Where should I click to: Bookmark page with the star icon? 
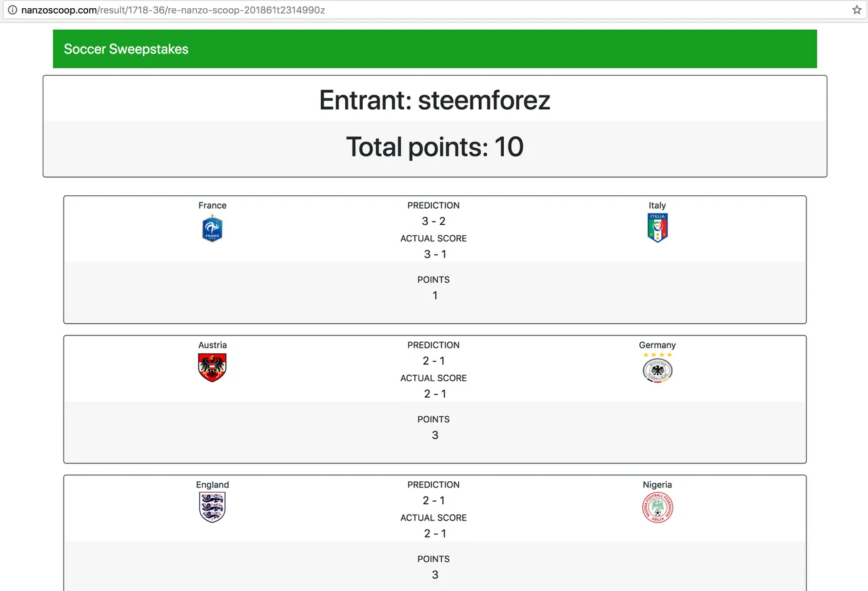[856, 10]
